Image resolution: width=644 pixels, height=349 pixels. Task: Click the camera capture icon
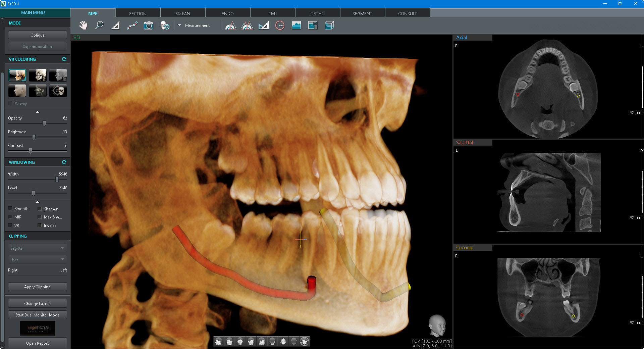click(x=148, y=26)
